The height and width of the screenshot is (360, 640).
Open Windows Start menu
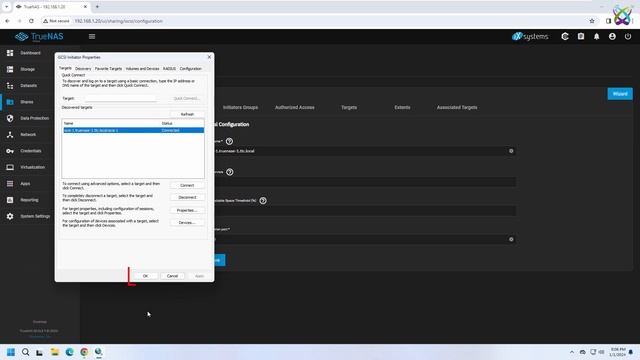pyautogui.click(x=11, y=352)
